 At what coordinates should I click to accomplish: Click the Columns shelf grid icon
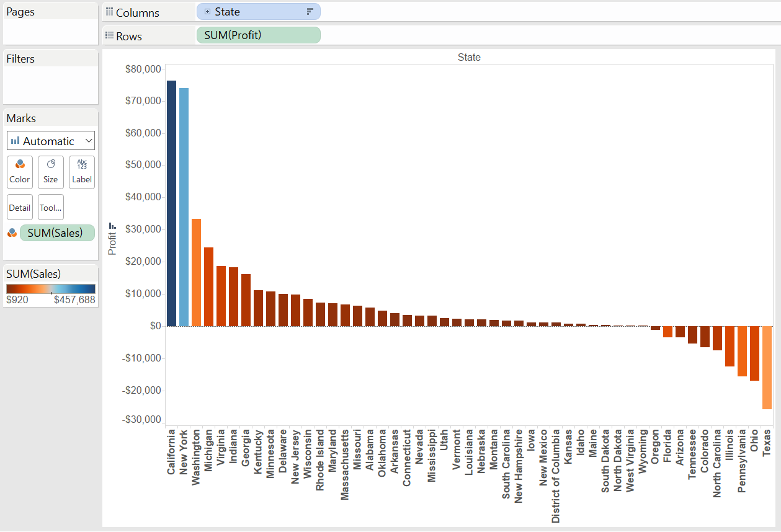109,12
